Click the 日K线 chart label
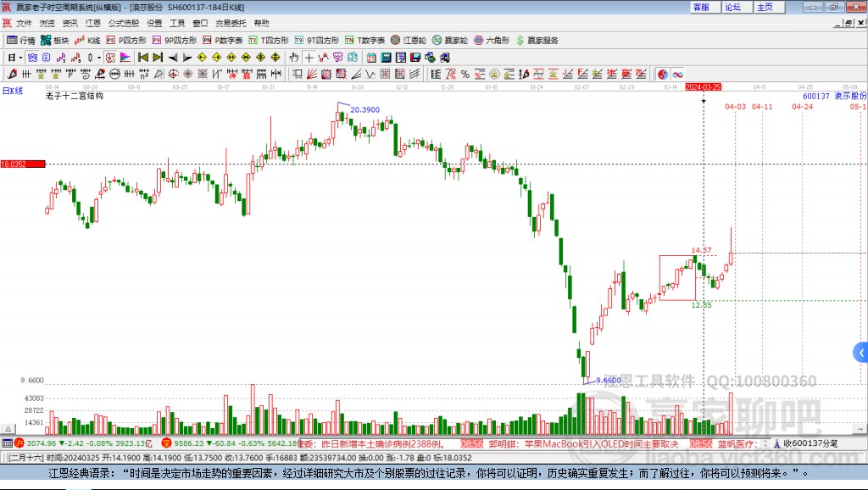Image resolution: width=868 pixels, height=490 pixels. coord(13,91)
